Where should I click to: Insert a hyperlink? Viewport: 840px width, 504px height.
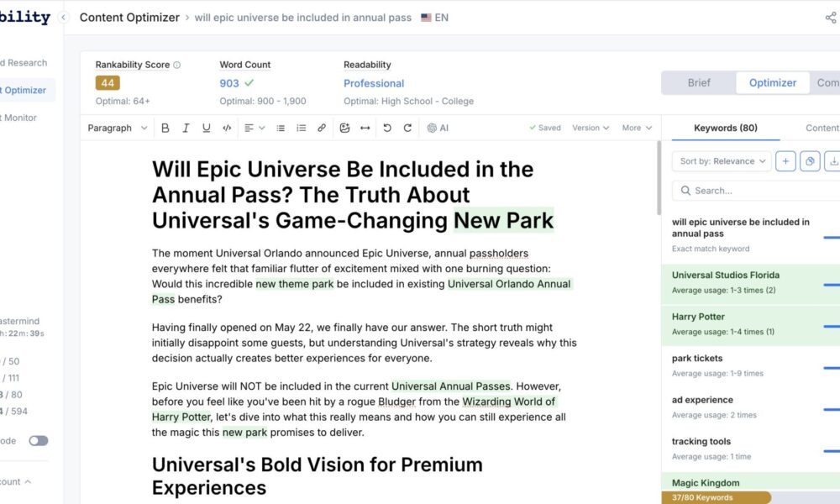pos(322,128)
